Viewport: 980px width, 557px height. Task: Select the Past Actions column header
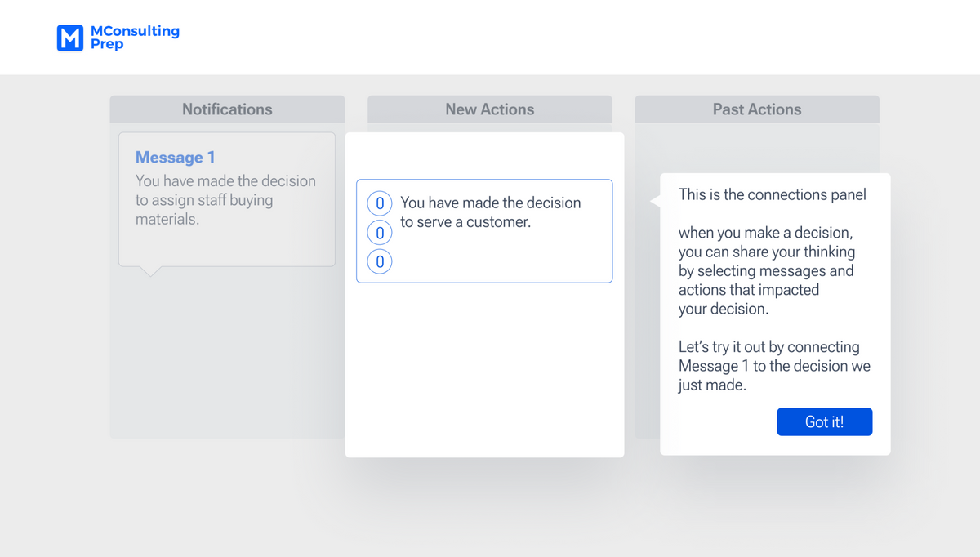(x=757, y=109)
